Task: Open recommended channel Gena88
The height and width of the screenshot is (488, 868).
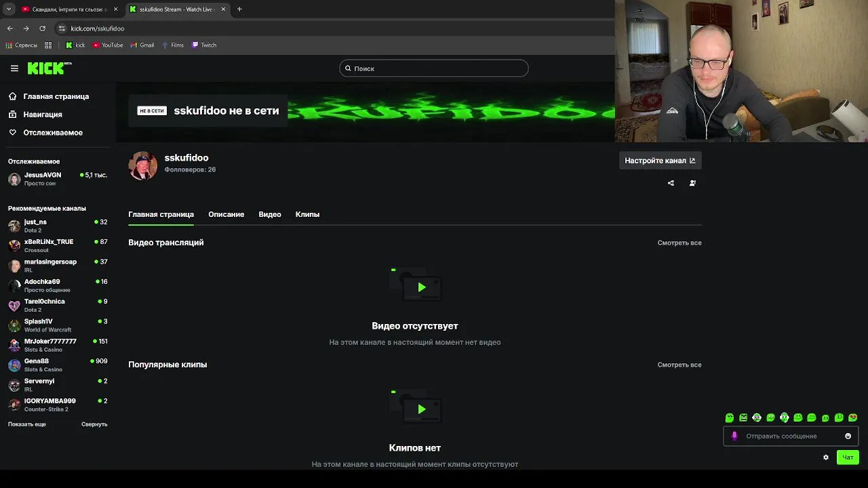Action: [58, 365]
